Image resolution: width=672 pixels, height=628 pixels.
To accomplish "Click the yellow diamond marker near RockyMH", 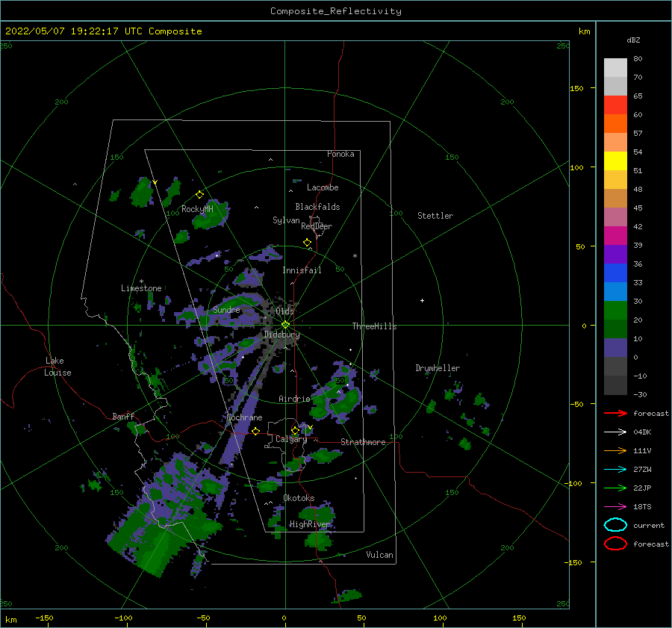I will click(x=199, y=195).
